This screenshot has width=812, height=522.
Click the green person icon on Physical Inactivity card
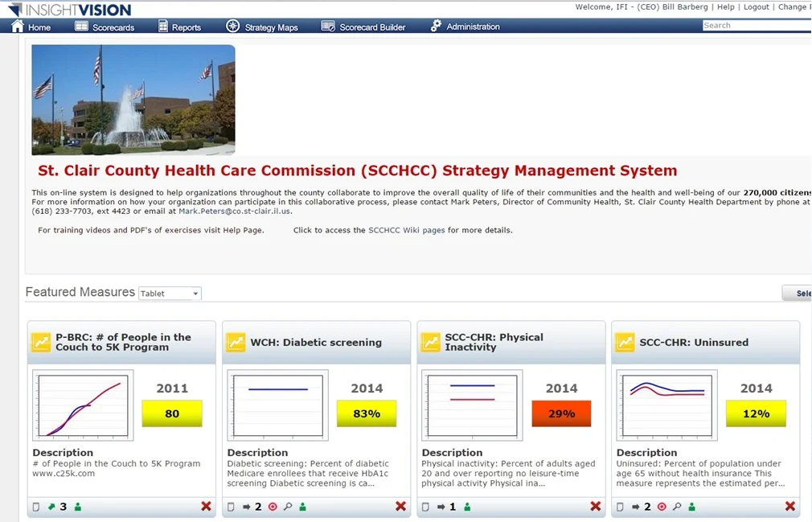(467, 507)
